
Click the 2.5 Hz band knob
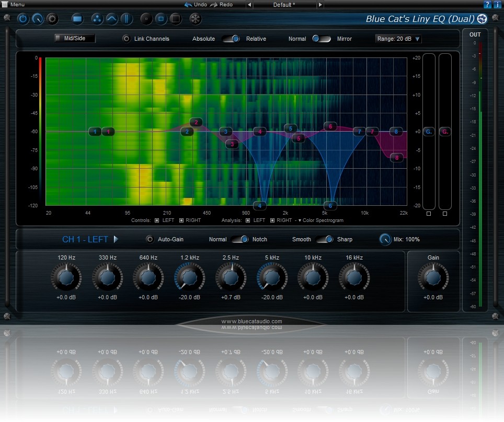click(231, 277)
